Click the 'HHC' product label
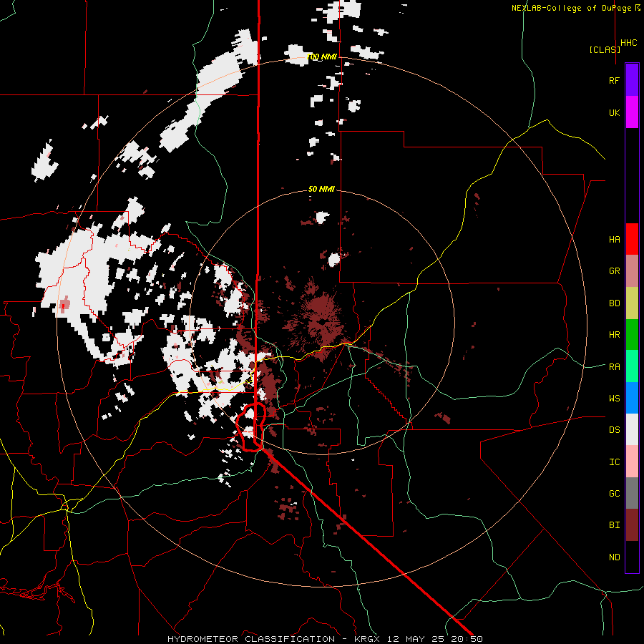 click(628, 43)
